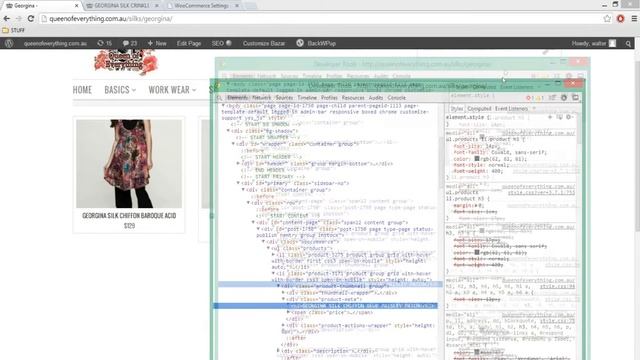Select the highlighted h3 element row
The height and width of the screenshot is (360, 640).
pyautogui.click(x=326, y=306)
